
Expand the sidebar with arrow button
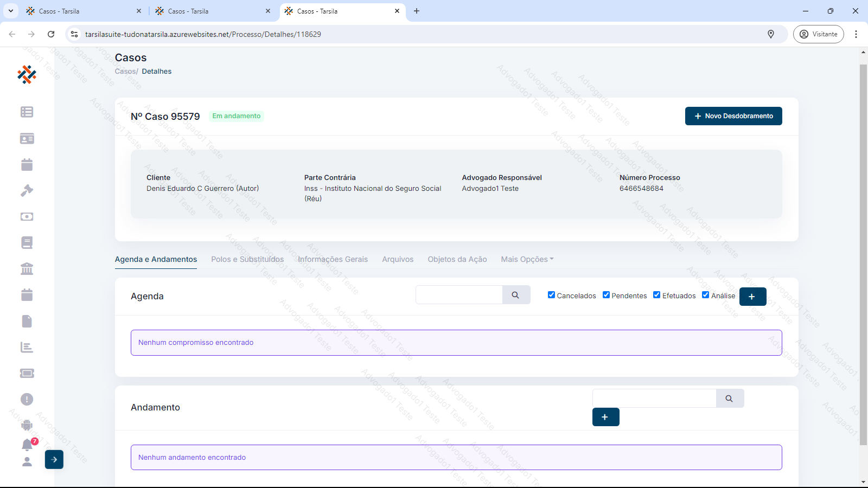(x=54, y=459)
